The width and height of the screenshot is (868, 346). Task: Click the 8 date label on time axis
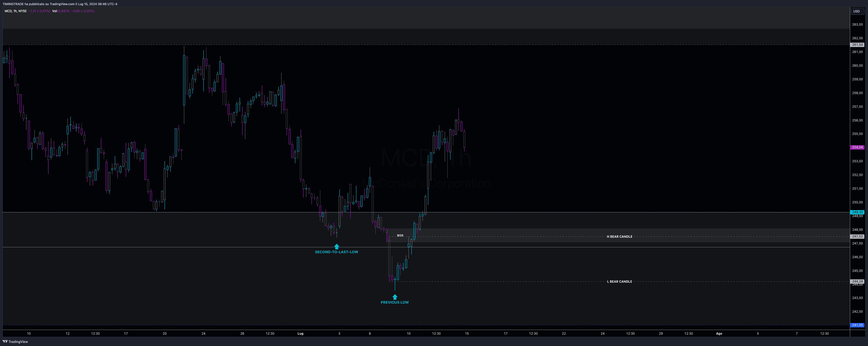[x=370, y=334]
